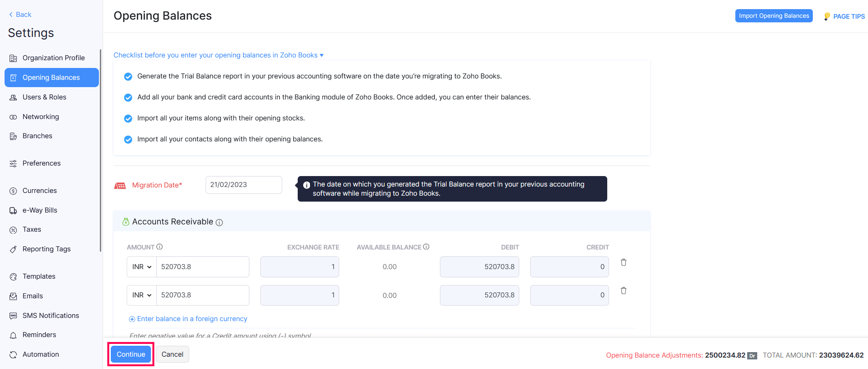This screenshot has width=868, height=369.
Task: Uncheck the import items checklist item
Action: pyautogui.click(x=128, y=118)
